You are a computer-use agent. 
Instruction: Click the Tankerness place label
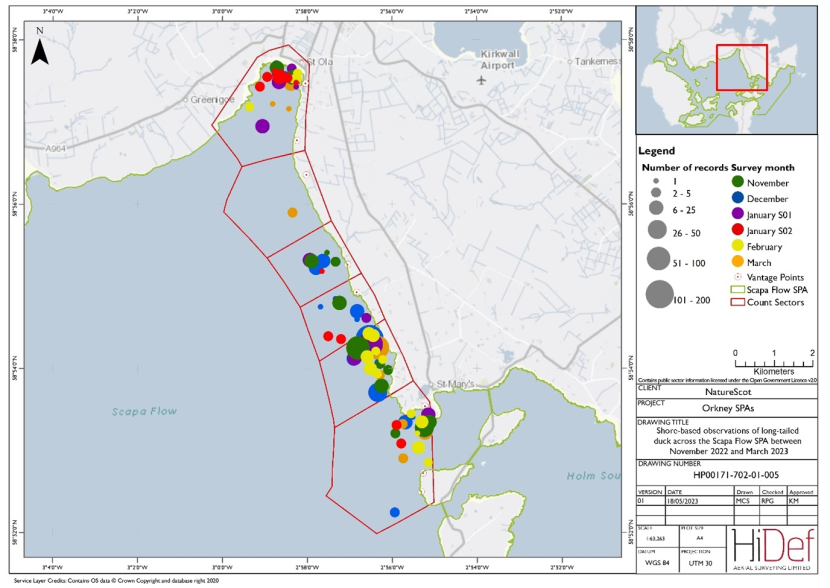pos(597,61)
